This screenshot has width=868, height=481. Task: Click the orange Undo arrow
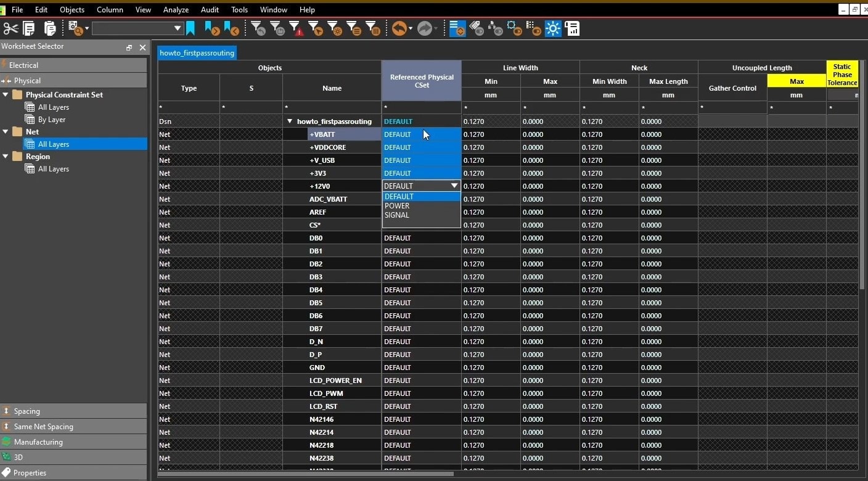tap(399, 28)
